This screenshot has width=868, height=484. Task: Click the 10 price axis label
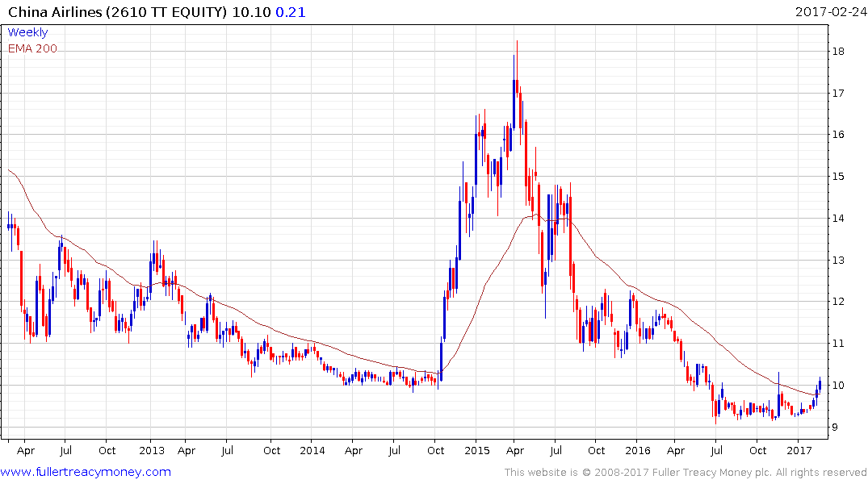838,385
